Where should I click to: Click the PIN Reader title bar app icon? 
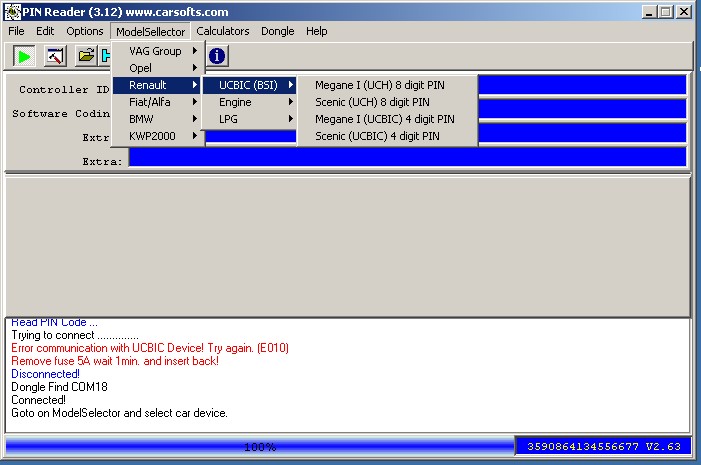[13, 12]
